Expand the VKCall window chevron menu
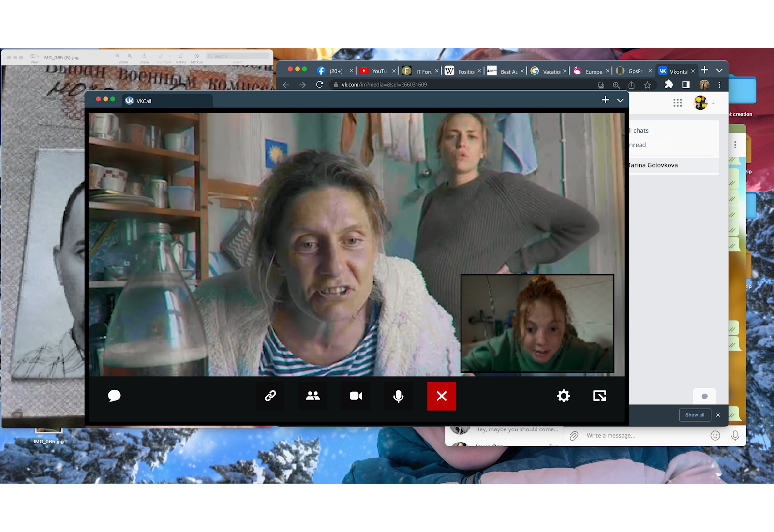Image resolution: width=774 pixels, height=532 pixels. [x=620, y=100]
